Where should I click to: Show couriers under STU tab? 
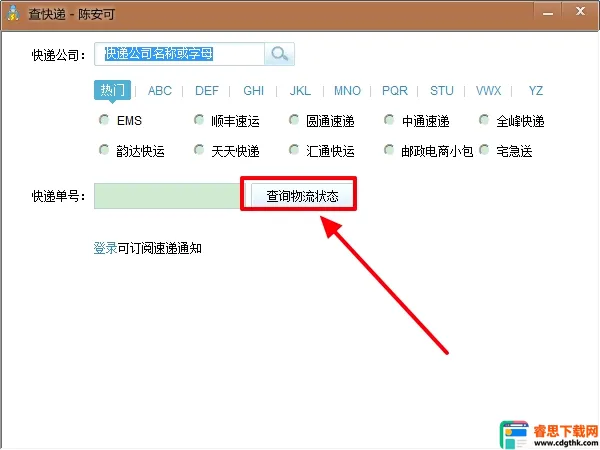pos(442,91)
